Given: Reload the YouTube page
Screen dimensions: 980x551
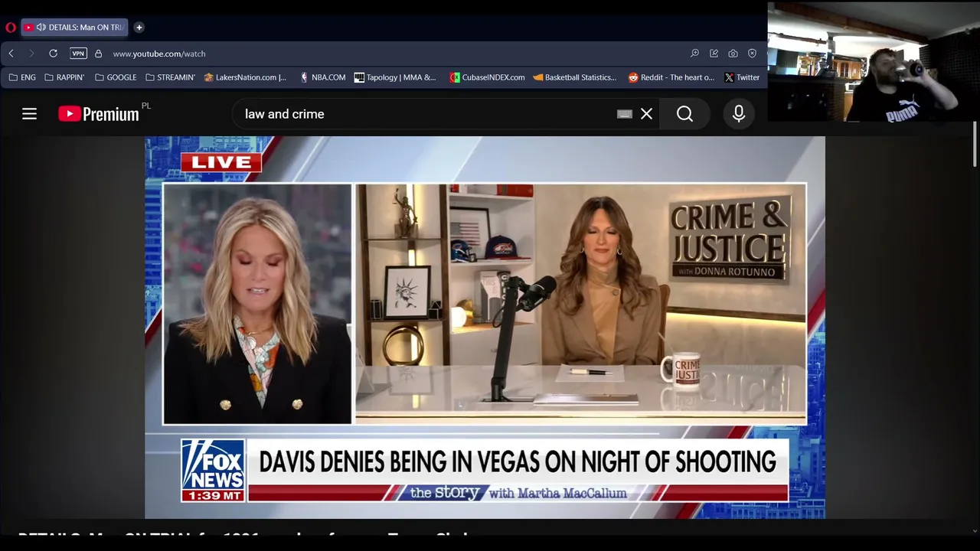Looking at the screenshot, I should click(53, 54).
